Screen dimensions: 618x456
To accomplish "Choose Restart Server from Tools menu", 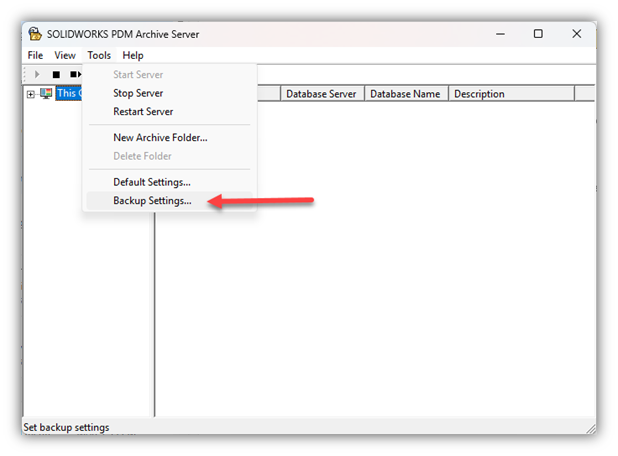I will (x=169, y=112).
